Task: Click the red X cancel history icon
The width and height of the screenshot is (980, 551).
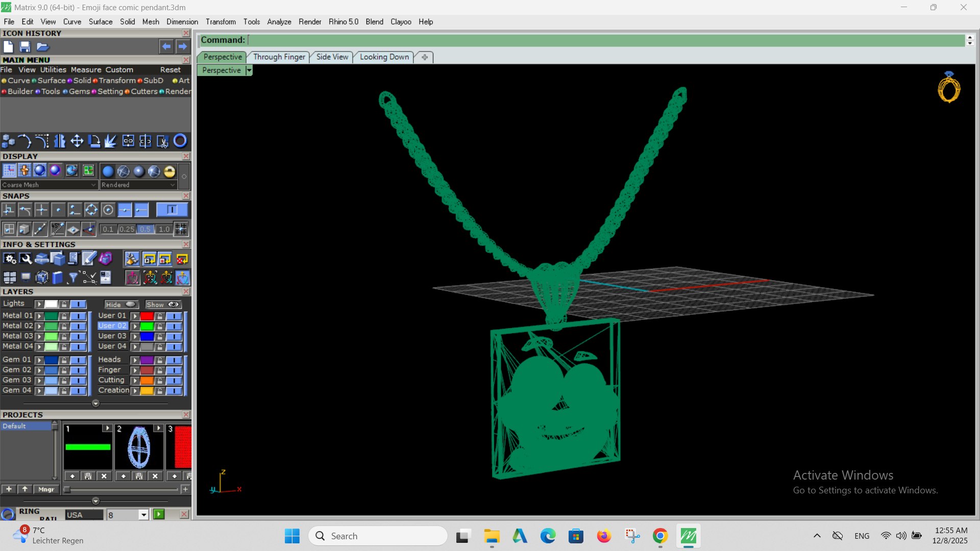Action: click(182, 259)
